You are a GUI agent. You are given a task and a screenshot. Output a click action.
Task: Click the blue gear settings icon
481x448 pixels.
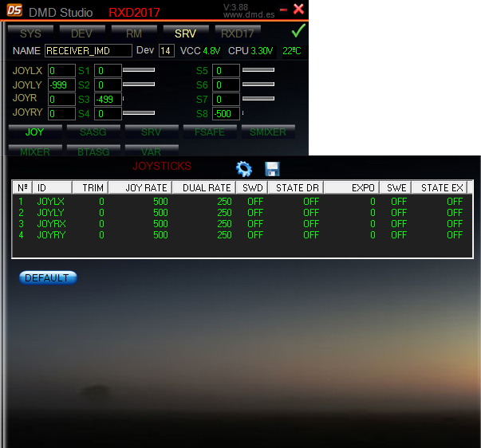[244, 169]
